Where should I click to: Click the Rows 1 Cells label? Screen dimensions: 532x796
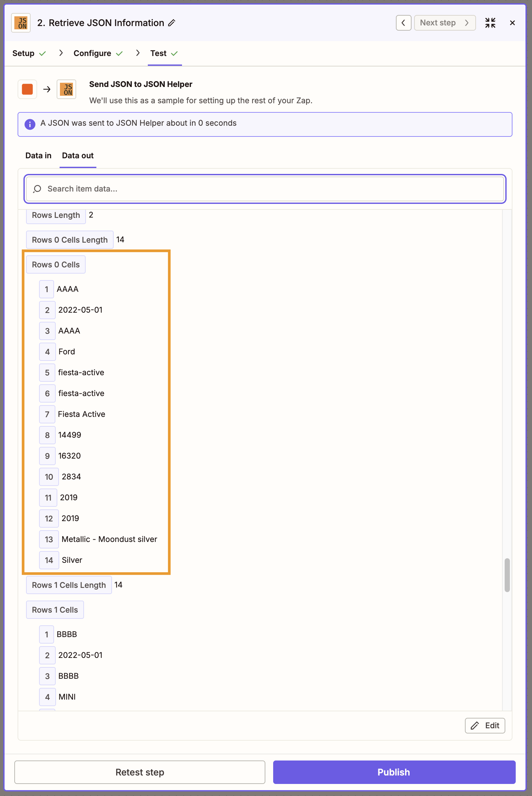[x=55, y=610]
